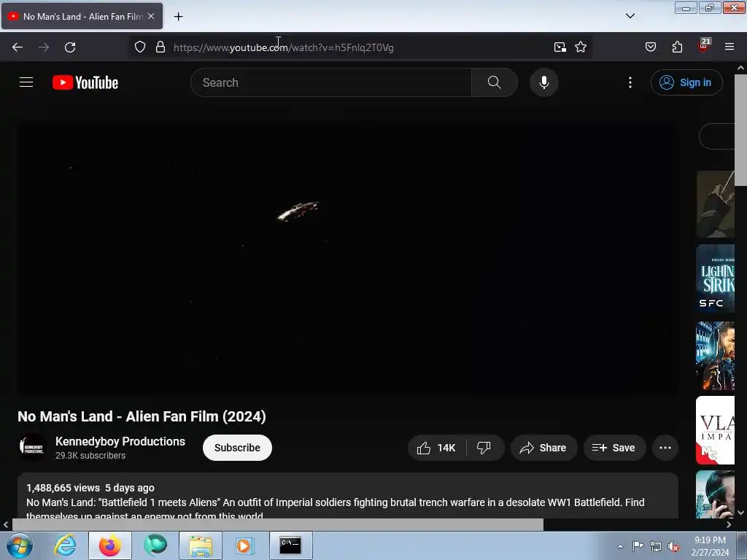Go back using the browser back arrow
The width and height of the screenshot is (747, 560).
[x=18, y=47]
